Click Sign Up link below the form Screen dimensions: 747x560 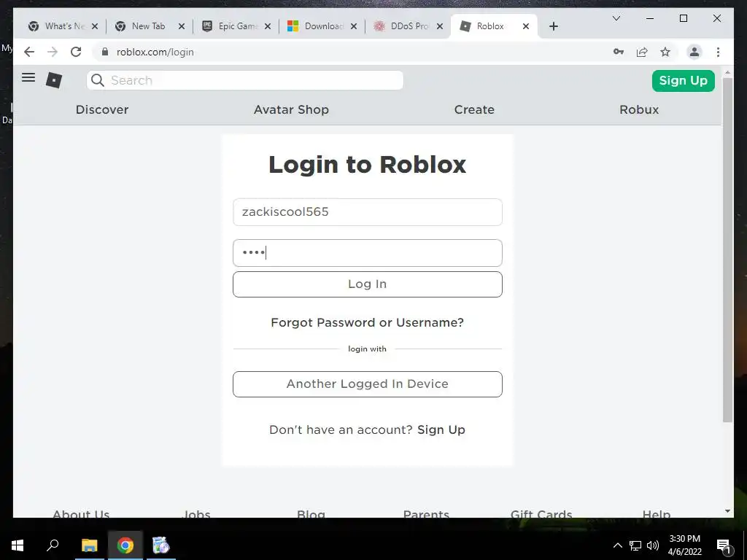point(441,429)
